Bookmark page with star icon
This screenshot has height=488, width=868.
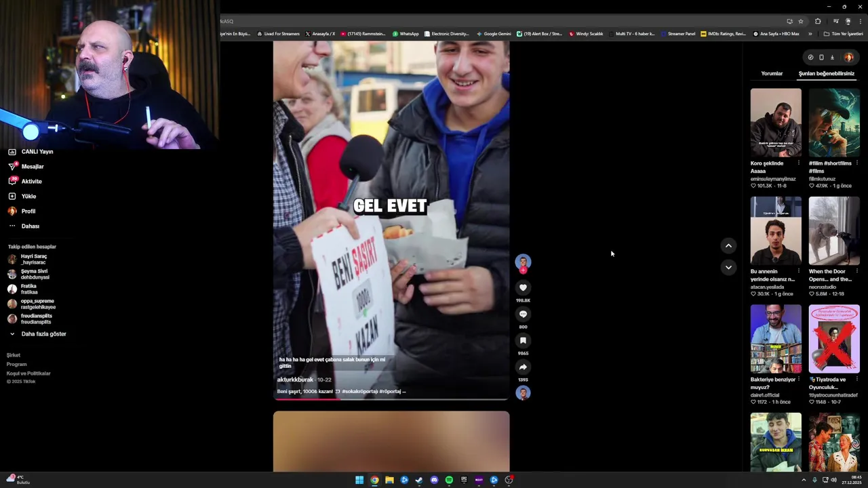click(801, 21)
